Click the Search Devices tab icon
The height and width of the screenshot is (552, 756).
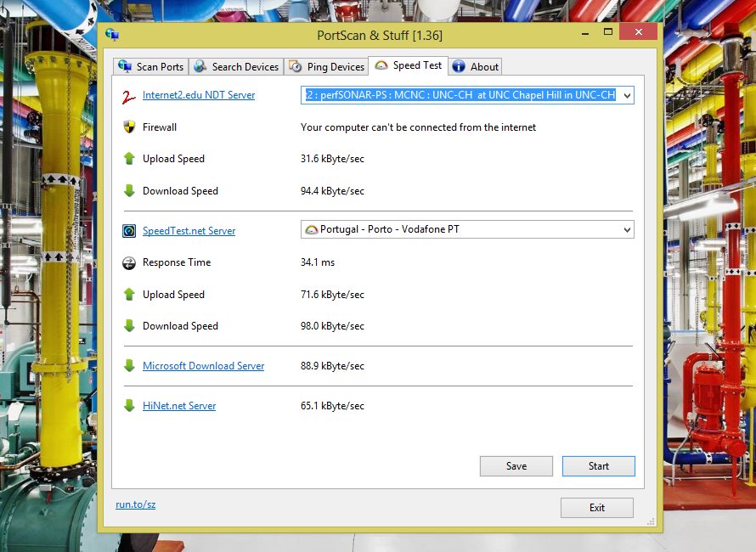point(200,66)
